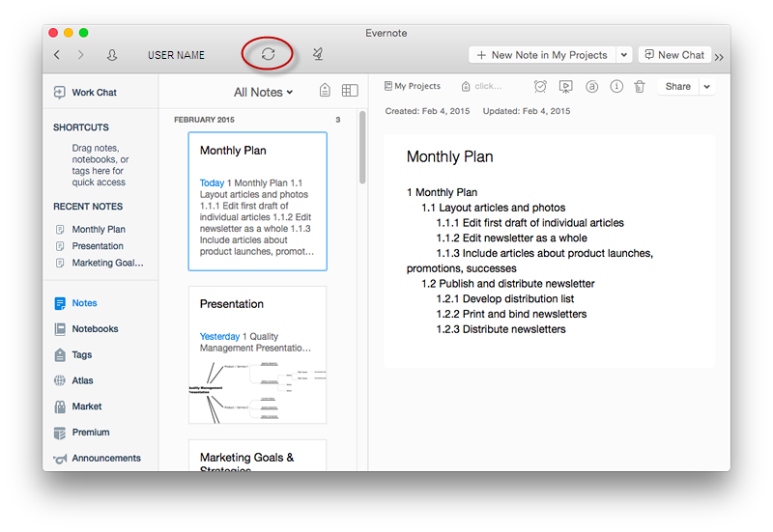The image size is (773, 532).
Task: Click the Atlas globe icon
Action: coord(60,380)
